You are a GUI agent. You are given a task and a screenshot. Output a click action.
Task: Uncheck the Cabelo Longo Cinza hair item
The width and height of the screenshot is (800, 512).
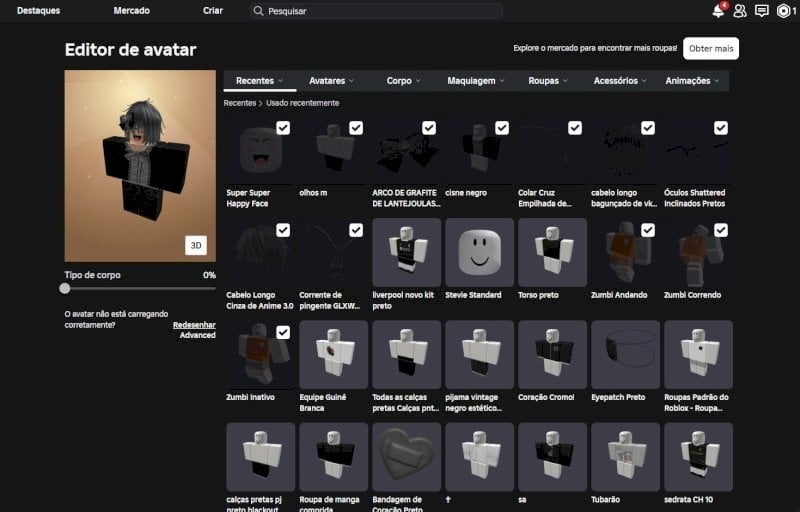pos(283,230)
